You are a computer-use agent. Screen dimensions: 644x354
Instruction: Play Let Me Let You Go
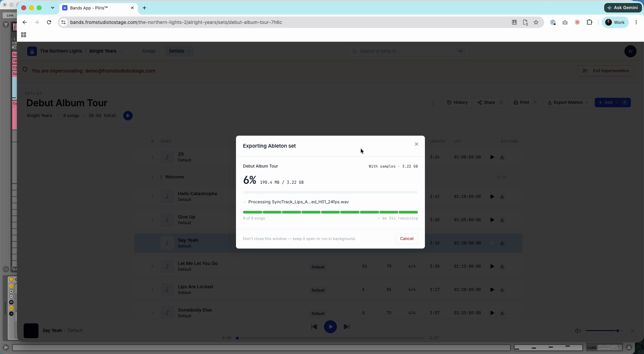pos(492,266)
